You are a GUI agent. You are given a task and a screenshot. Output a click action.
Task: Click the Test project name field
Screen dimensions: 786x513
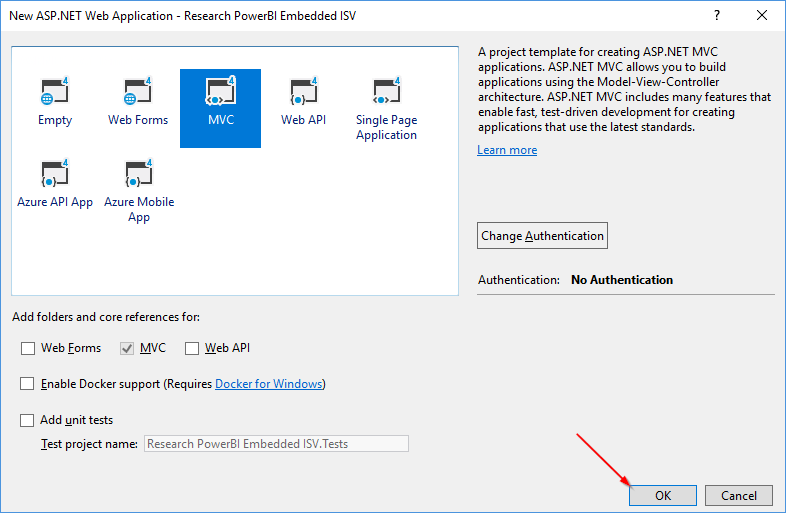(276, 444)
